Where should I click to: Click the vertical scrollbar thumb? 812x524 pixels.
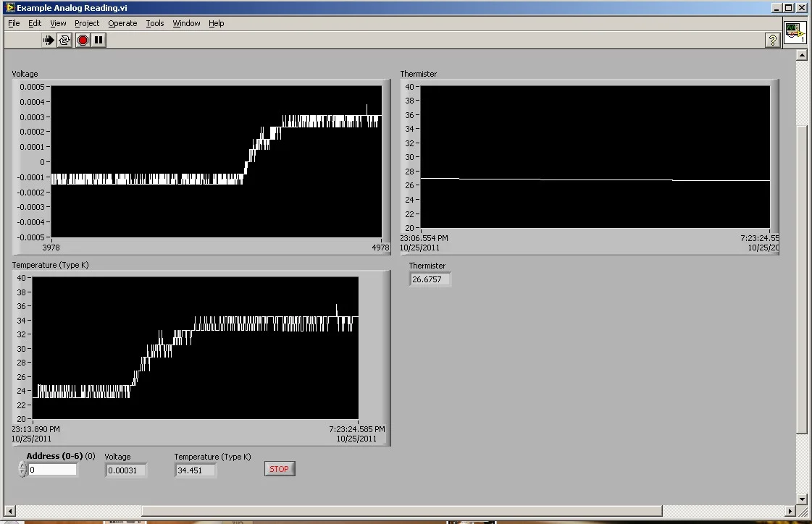click(x=802, y=279)
